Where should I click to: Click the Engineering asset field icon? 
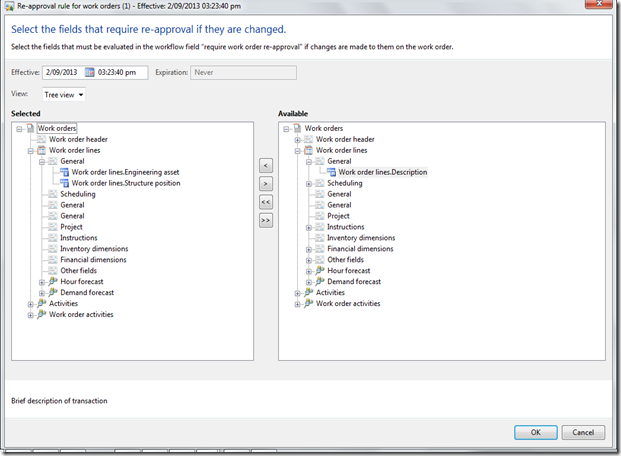click(x=65, y=172)
